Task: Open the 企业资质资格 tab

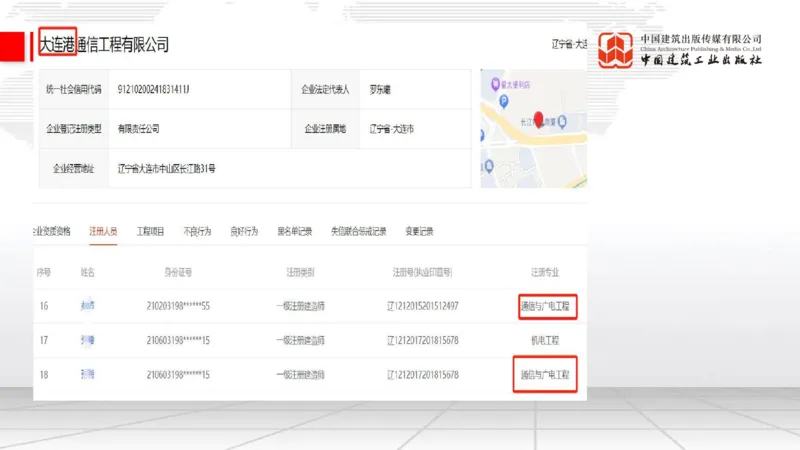Action: tap(52, 232)
